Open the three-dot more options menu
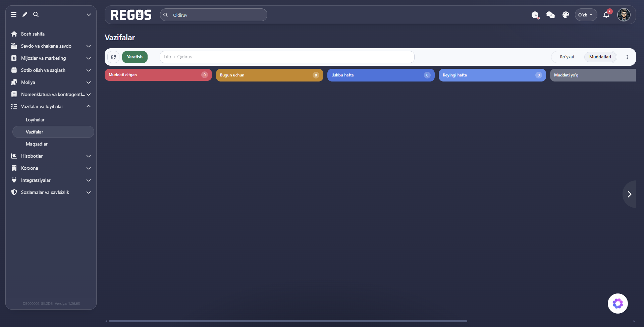644x327 pixels. coord(627,57)
